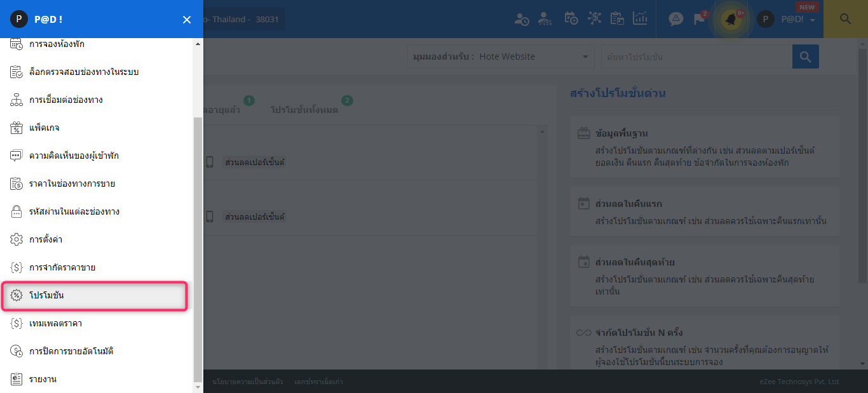
Task: Click sidebar scrollbar up arrow
Action: [x=198, y=44]
